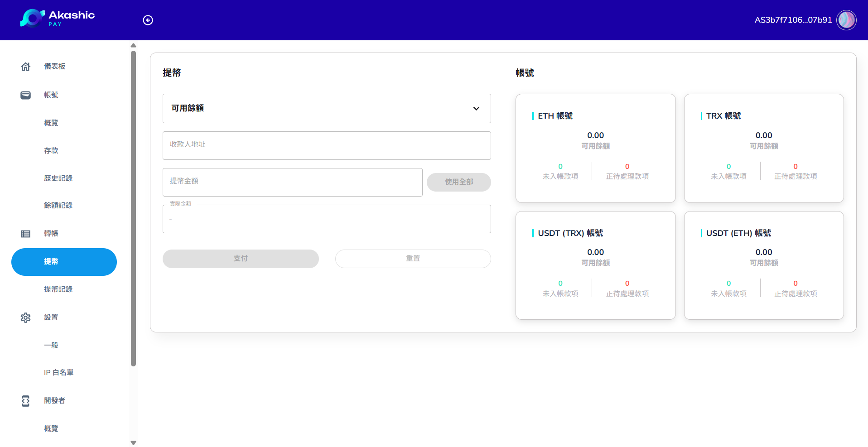Image resolution: width=868 pixels, height=447 pixels.
Task: Click the dashboard home icon
Action: (25, 67)
